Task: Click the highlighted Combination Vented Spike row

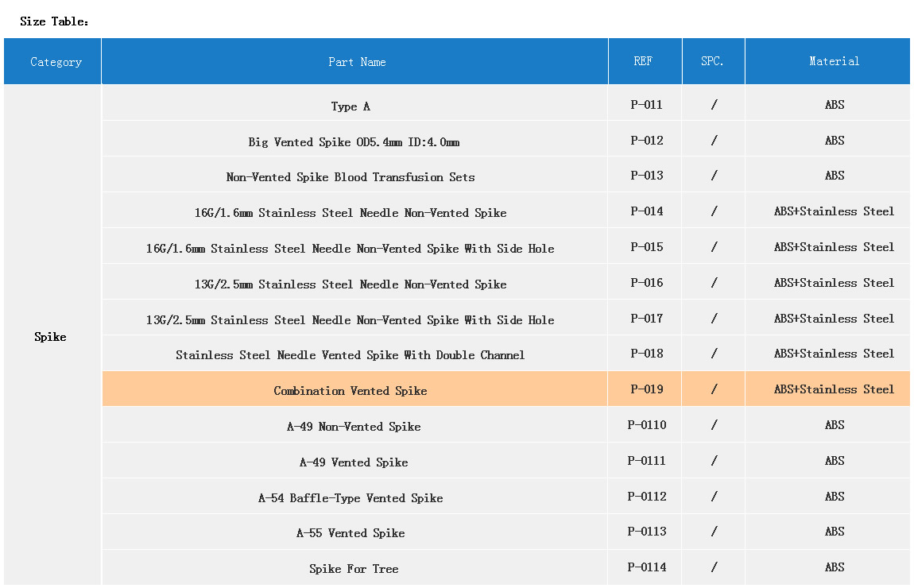Action: (x=350, y=391)
